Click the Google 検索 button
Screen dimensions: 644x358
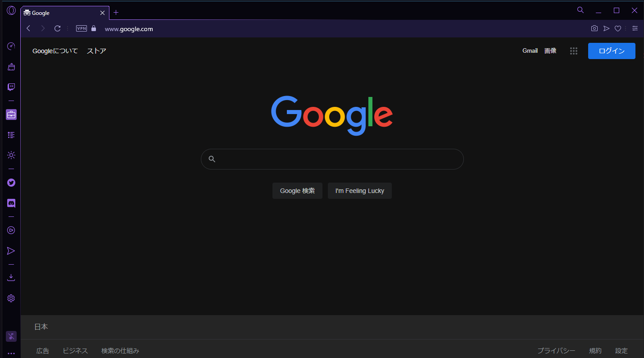(297, 191)
